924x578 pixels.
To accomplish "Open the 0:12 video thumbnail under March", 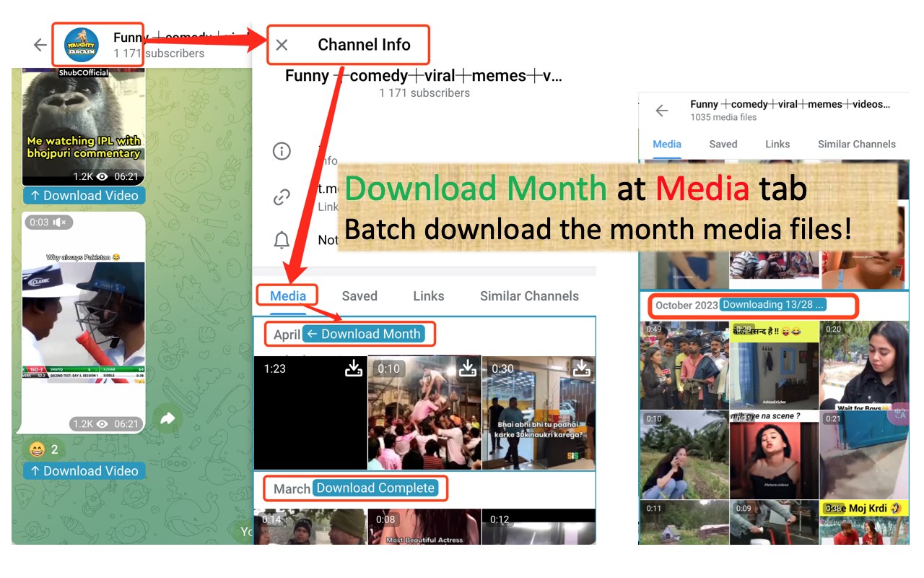I will pyautogui.click(x=539, y=527).
